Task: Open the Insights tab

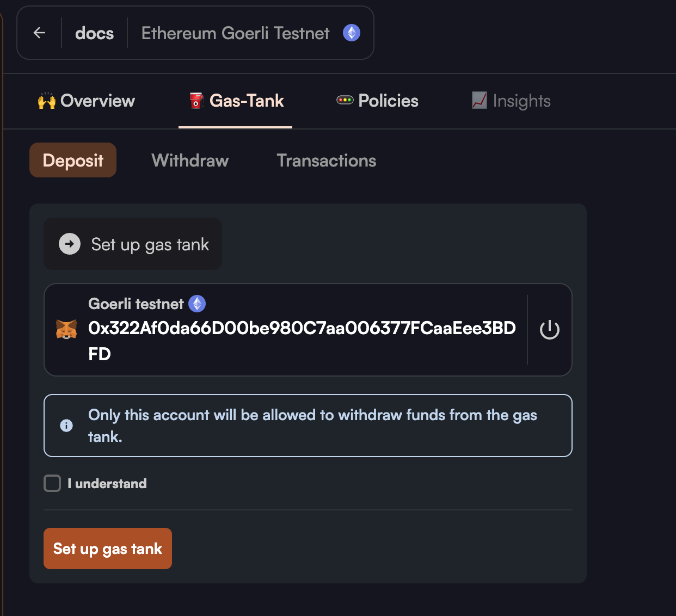Action: tap(512, 101)
